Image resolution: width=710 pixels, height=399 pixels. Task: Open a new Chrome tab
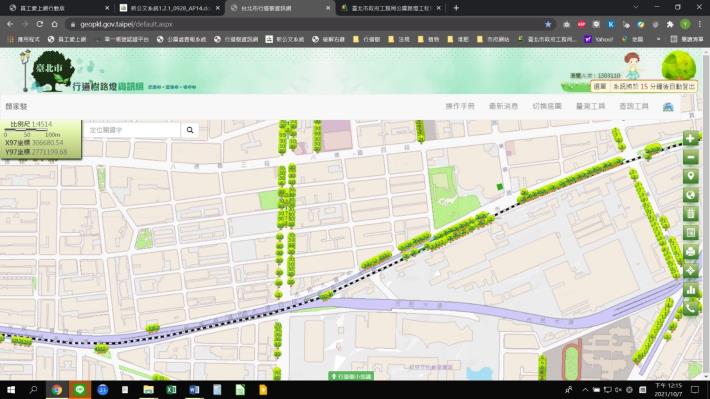point(456,8)
